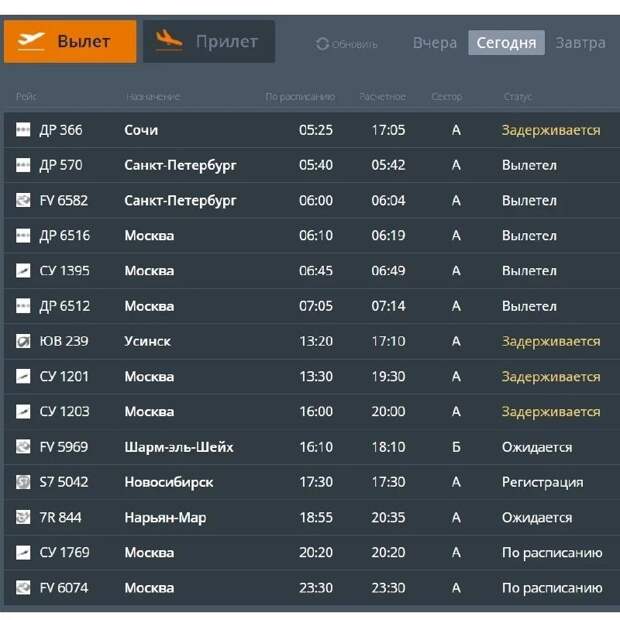620x620 pixels.
Task: Click the airline icon for FV 6074
Action: click(x=23, y=587)
